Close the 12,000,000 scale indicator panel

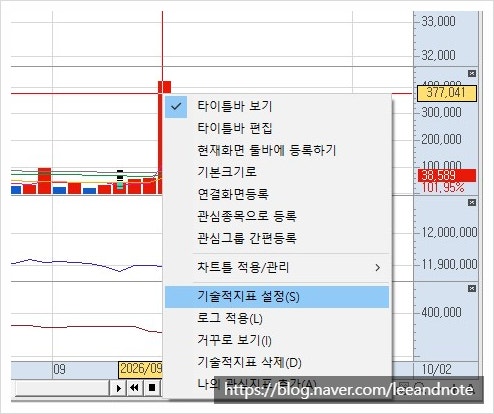point(472,202)
